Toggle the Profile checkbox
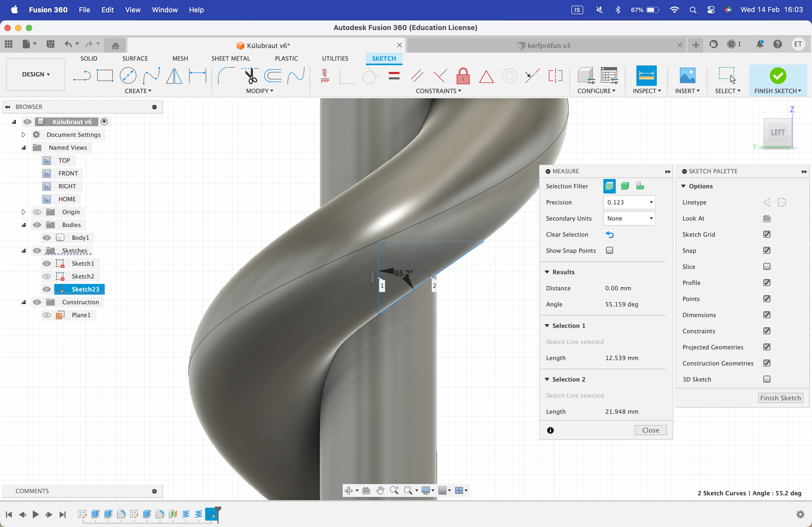 (x=767, y=283)
